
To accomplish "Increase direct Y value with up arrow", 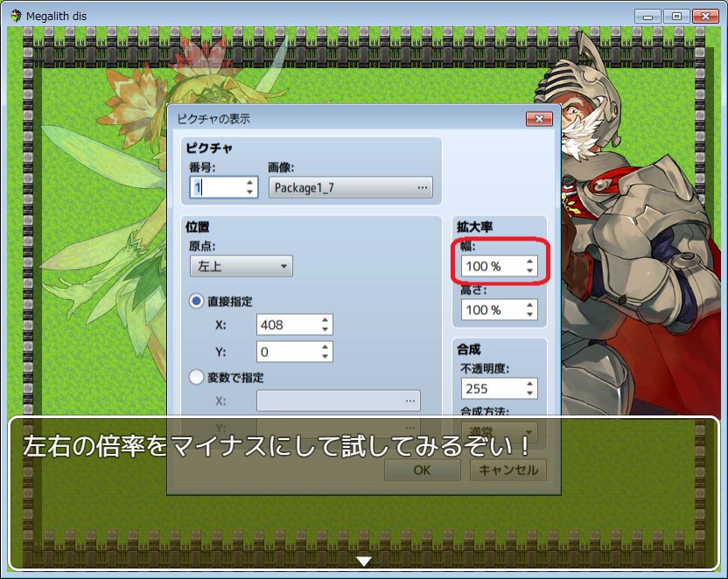I will 325,346.
